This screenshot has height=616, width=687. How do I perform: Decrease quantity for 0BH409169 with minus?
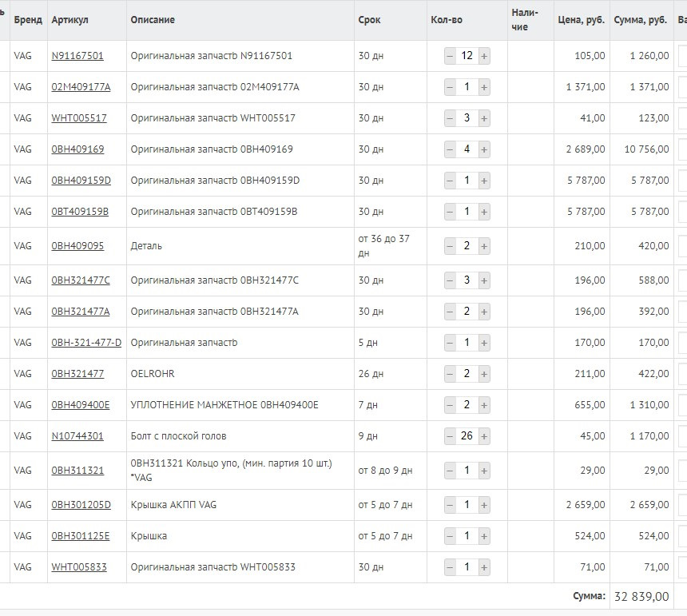tap(450, 149)
